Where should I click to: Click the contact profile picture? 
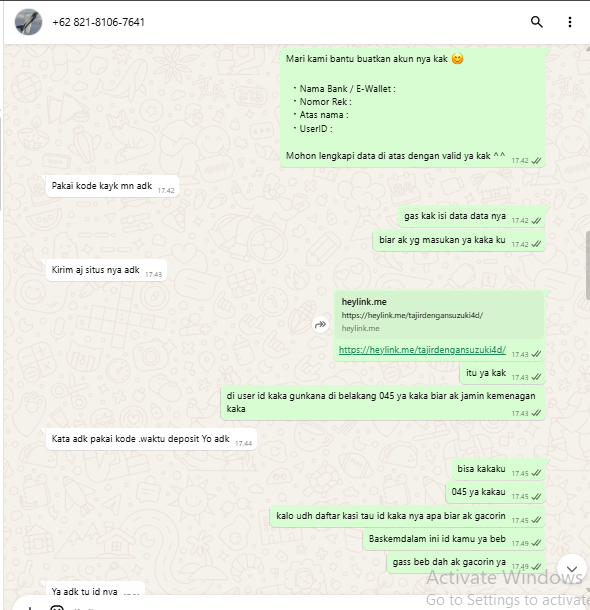click(28, 22)
